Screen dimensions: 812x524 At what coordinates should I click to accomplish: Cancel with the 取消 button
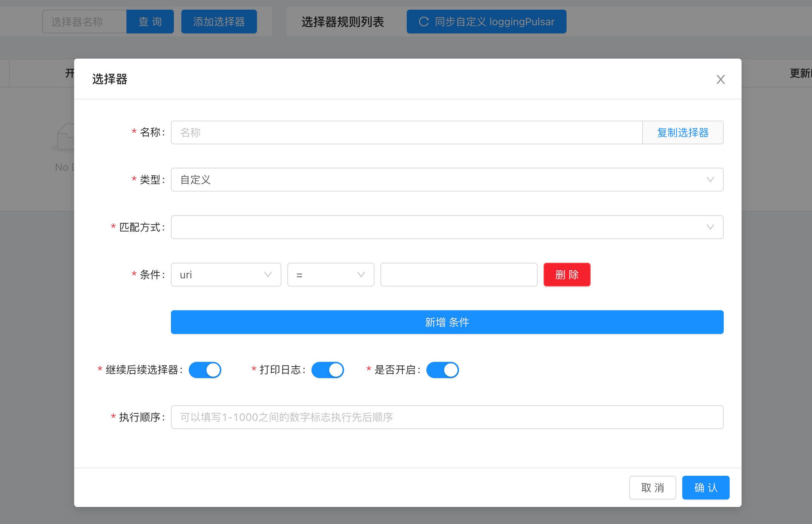[653, 488]
